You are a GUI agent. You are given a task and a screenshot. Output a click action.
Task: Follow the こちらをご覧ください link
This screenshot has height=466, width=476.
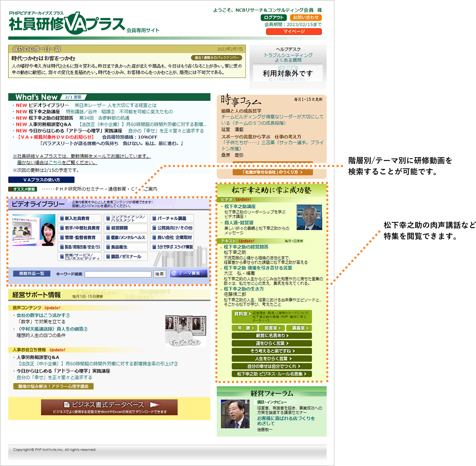[x=73, y=162]
